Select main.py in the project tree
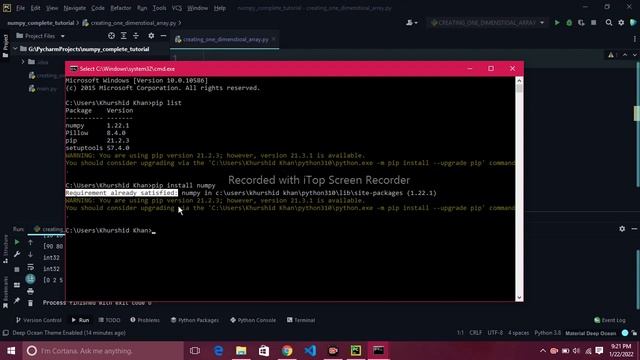The height and width of the screenshot is (360, 640). 46,89
